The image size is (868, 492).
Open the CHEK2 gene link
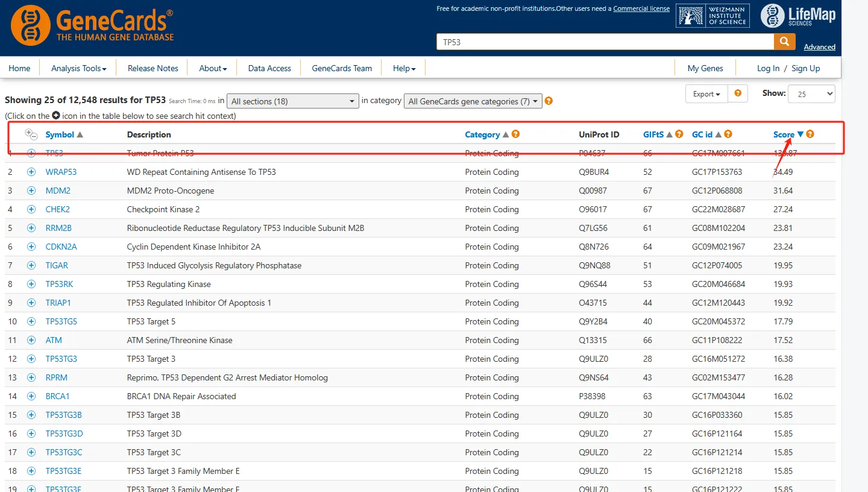58,209
